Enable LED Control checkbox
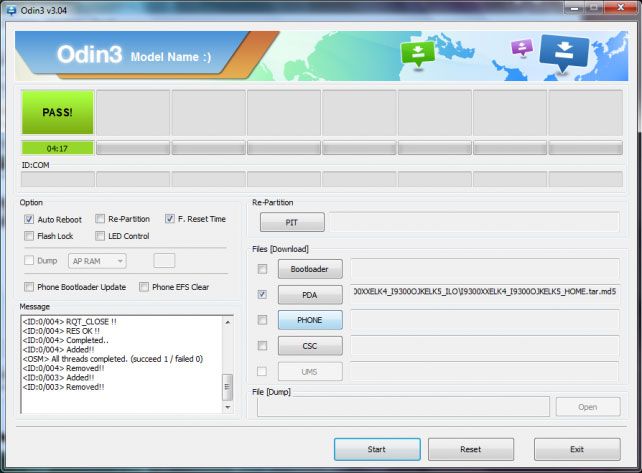The height and width of the screenshot is (473, 642). tap(99, 236)
